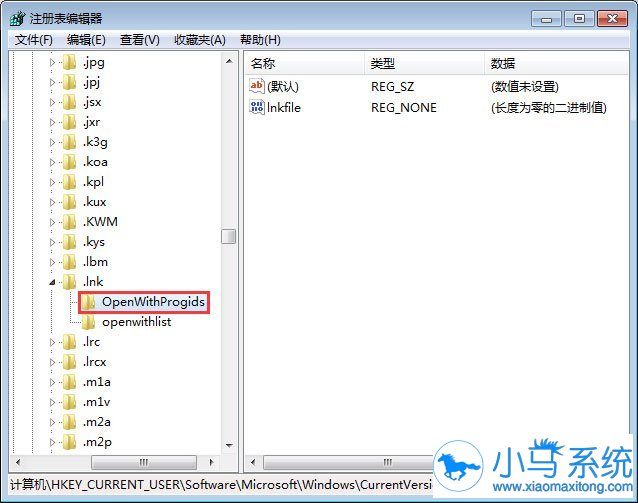Click the .m2a folder icon
The width and height of the screenshot is (638, 503).
pos(70,422)
